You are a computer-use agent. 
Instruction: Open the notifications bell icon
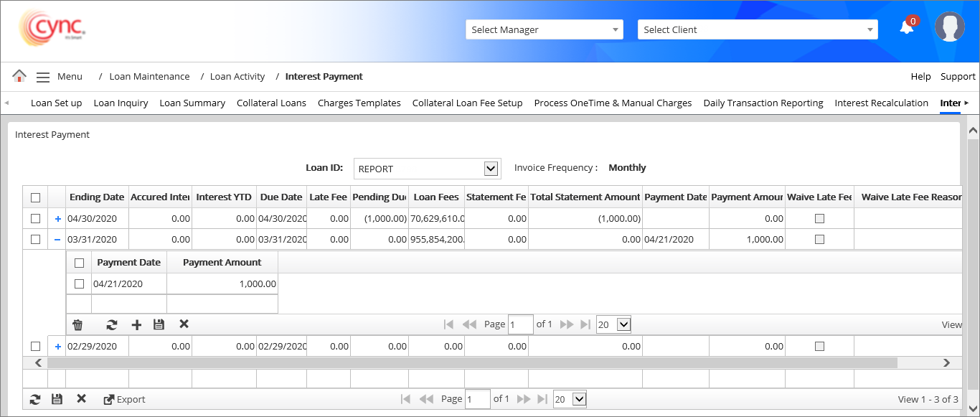pos(907,27)
